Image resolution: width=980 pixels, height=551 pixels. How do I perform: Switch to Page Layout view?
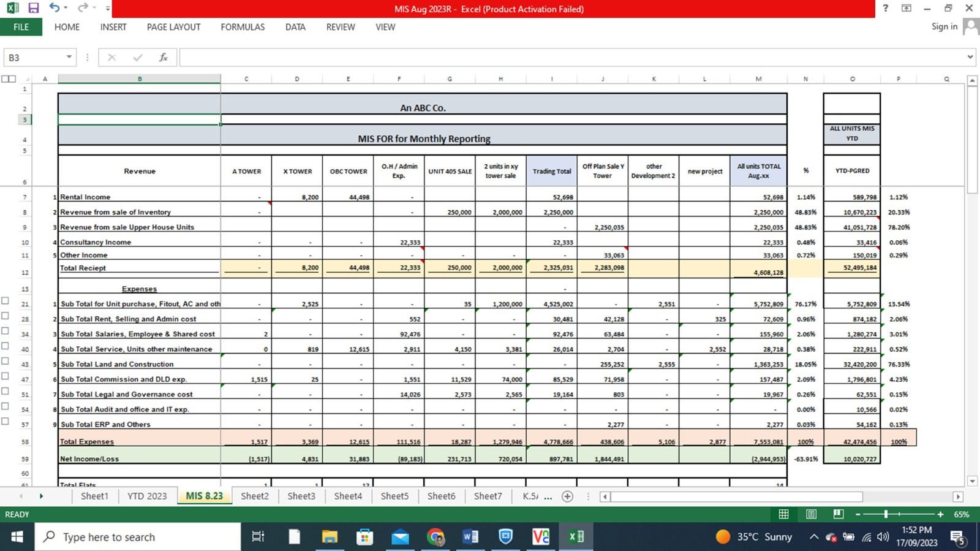(811, 514)
